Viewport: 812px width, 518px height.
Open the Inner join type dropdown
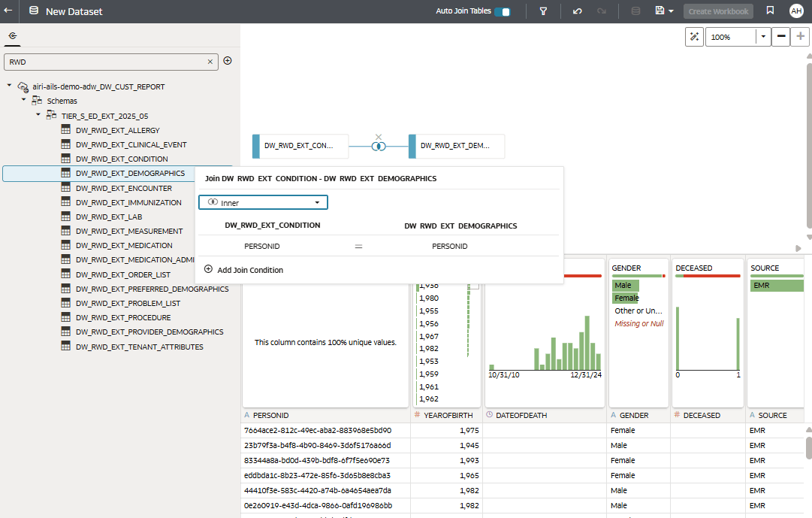pos(263,202)
